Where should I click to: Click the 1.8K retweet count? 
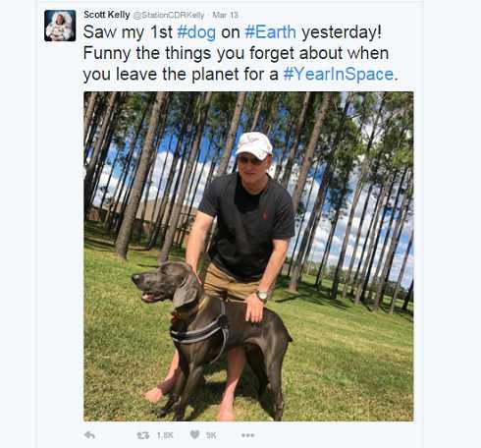[x=165, y=435]
